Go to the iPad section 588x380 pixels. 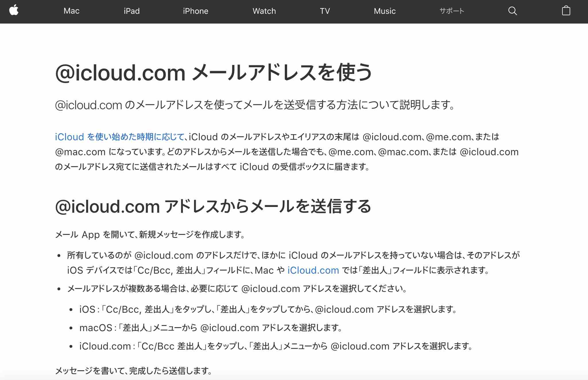pyautogui.click(x=132, y=11)
